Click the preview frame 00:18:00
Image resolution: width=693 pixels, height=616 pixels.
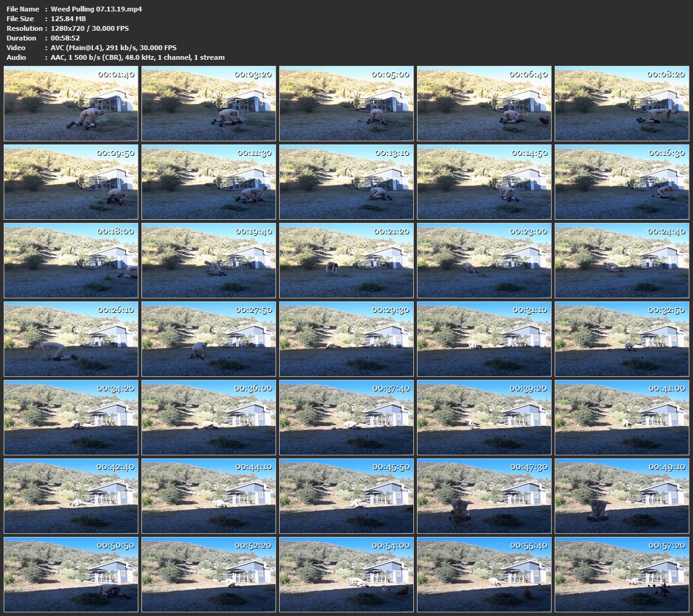71,261
